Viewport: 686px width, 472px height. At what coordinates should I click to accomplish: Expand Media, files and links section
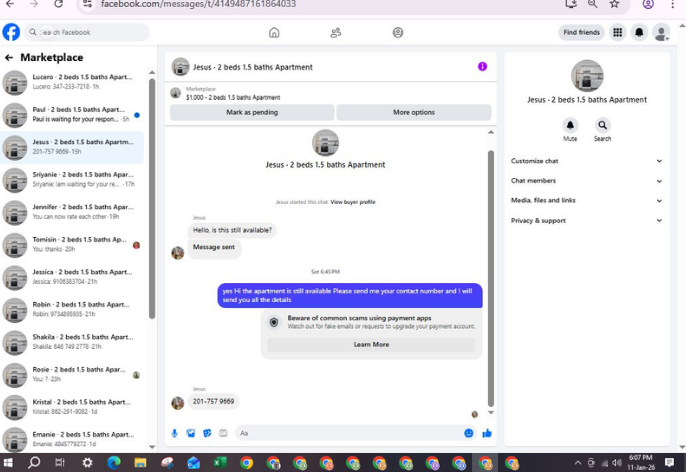point(586,200)
